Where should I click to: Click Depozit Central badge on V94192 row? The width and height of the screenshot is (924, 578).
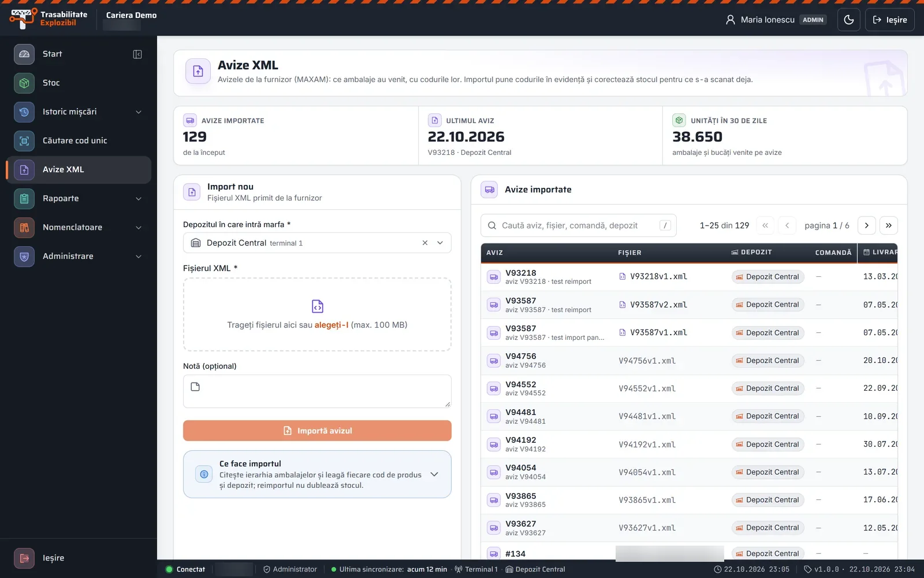[x=767, y=444]
